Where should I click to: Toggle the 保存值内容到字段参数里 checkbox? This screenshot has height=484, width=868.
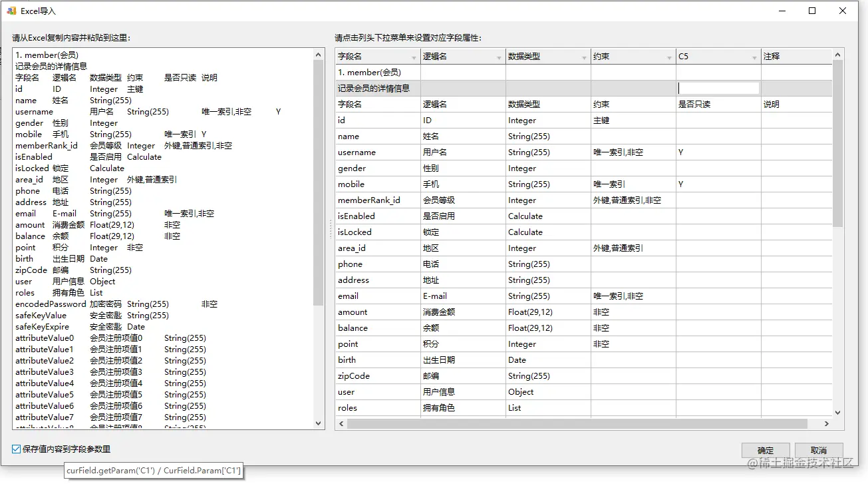click(x=17, y=449)
